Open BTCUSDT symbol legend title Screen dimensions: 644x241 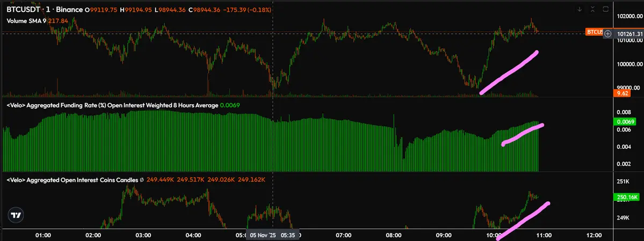(45, 10)
